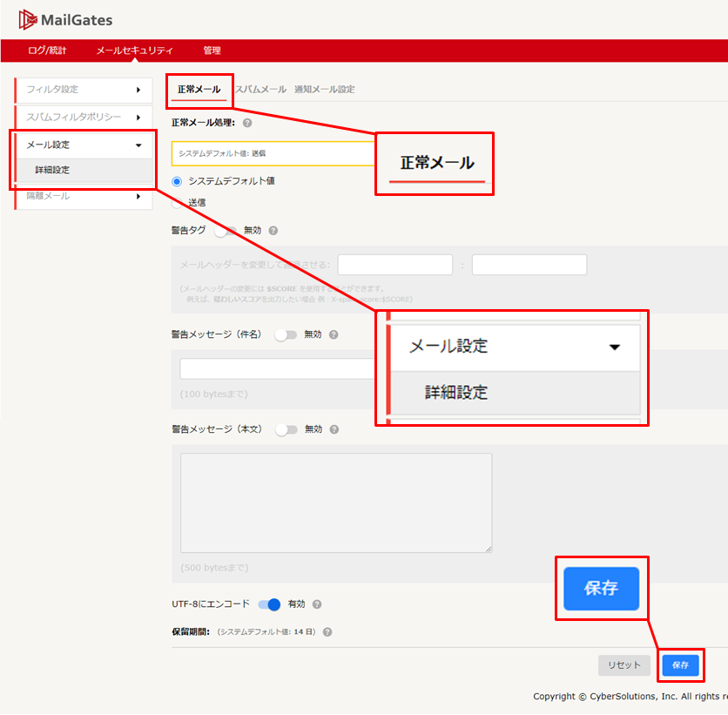The height and width of the screenshot is (715, 728).
Task: Select the 送信 radio button
Action: pyautogui.click(x=177, y=203)
